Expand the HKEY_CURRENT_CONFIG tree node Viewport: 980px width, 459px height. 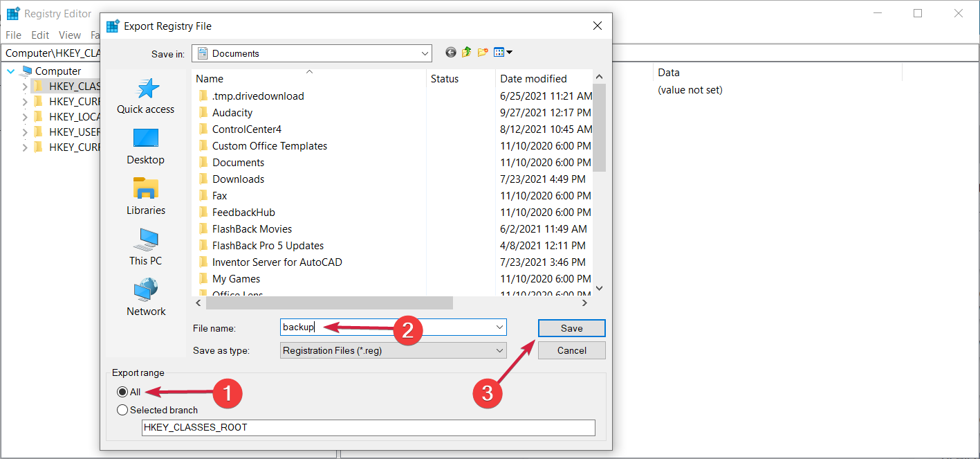(x=25, y=147)
